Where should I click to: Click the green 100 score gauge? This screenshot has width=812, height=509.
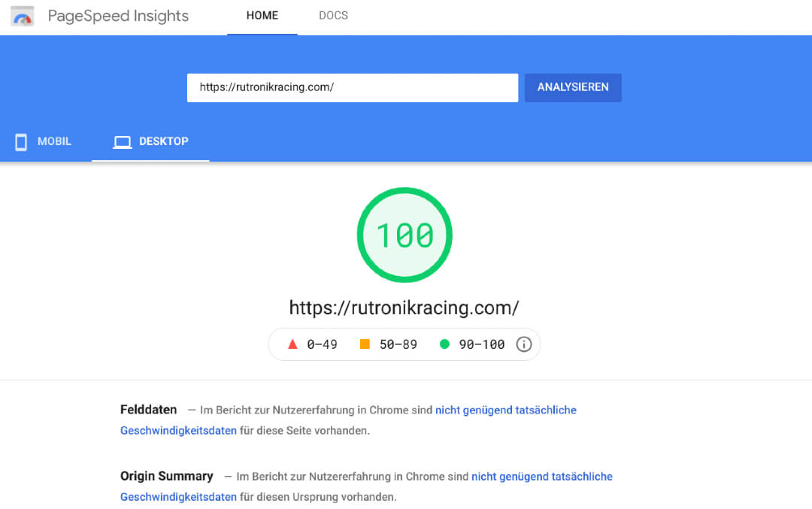click(404, 235)
